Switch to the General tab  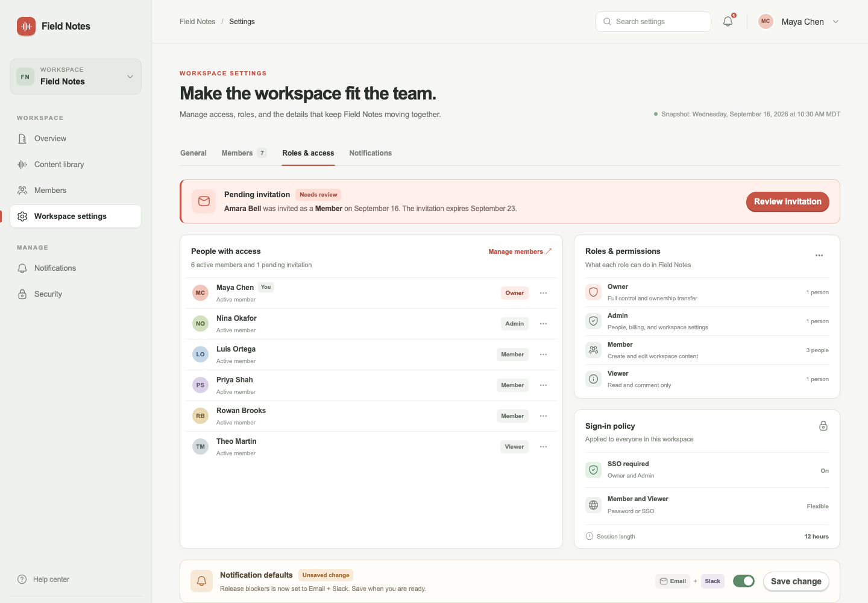coord(193,153)
